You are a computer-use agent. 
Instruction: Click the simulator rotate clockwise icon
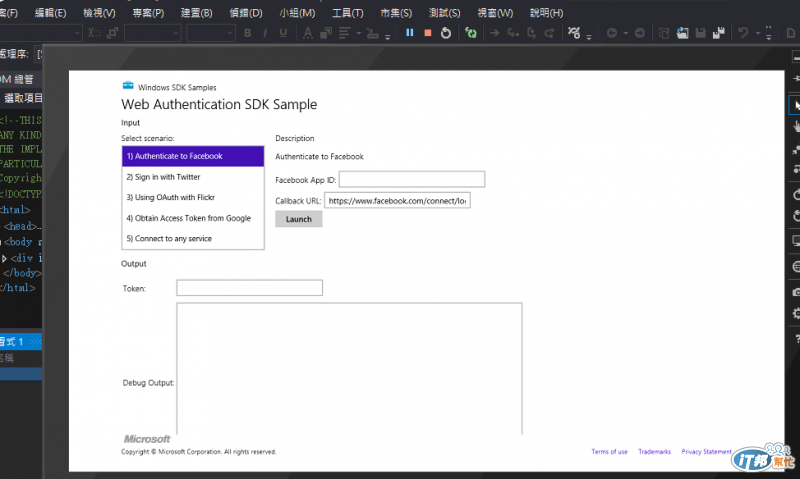(x=796, y=194)
